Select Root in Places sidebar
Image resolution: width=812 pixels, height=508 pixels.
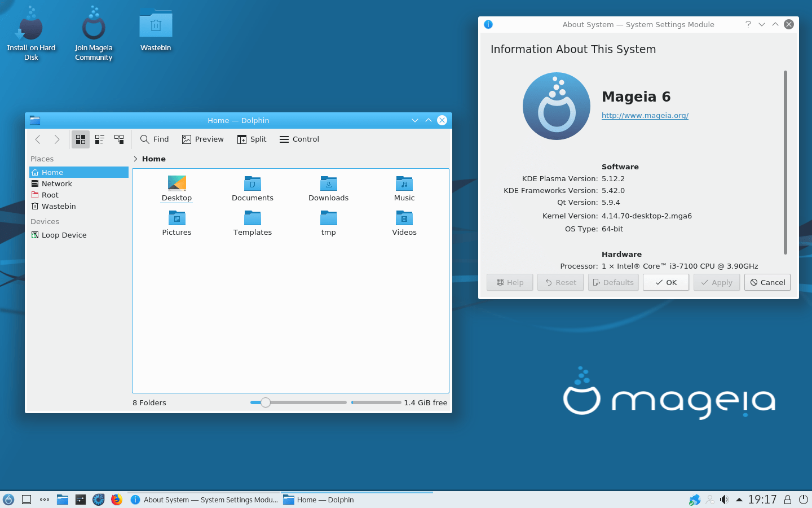[x=79, y=195]
